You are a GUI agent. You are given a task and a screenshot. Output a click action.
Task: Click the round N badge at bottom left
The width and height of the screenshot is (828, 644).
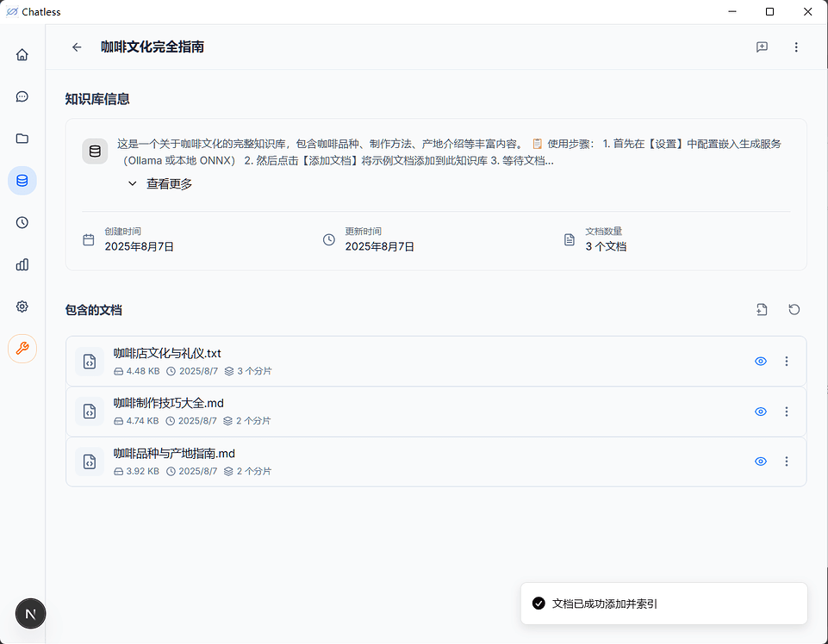click(30, 613)
